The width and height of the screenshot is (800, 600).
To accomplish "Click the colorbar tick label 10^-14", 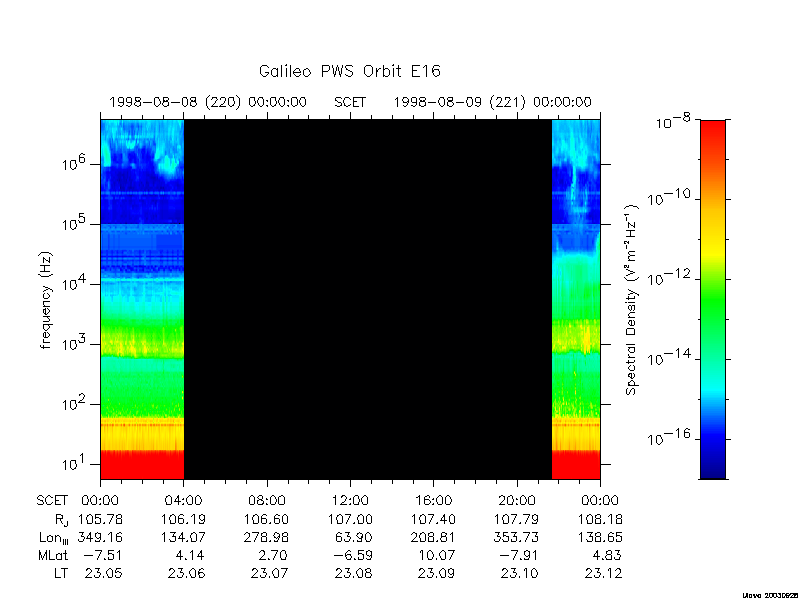I will pyautogui.click(x=669, y=357).
